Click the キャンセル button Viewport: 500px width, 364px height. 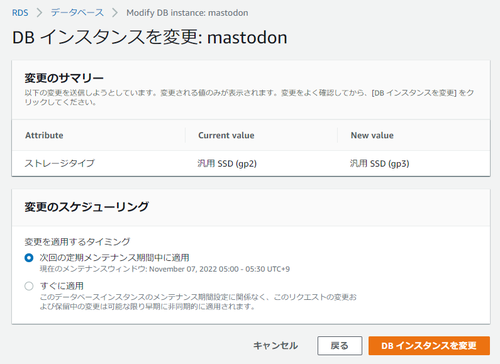(275, 346)
